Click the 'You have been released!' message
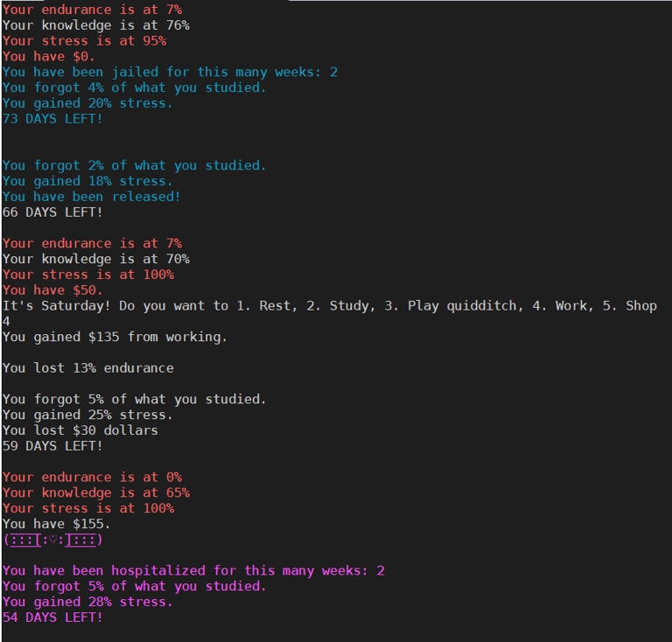672x642 pixels. (92, 197)
